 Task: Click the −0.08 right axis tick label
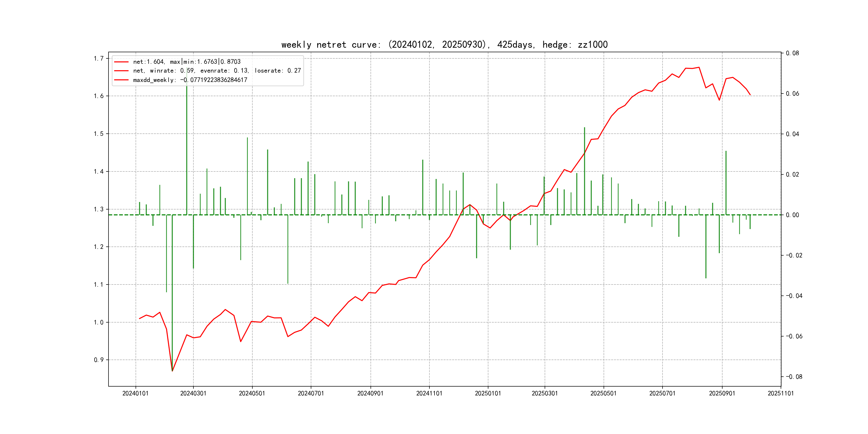click(794, 377)
